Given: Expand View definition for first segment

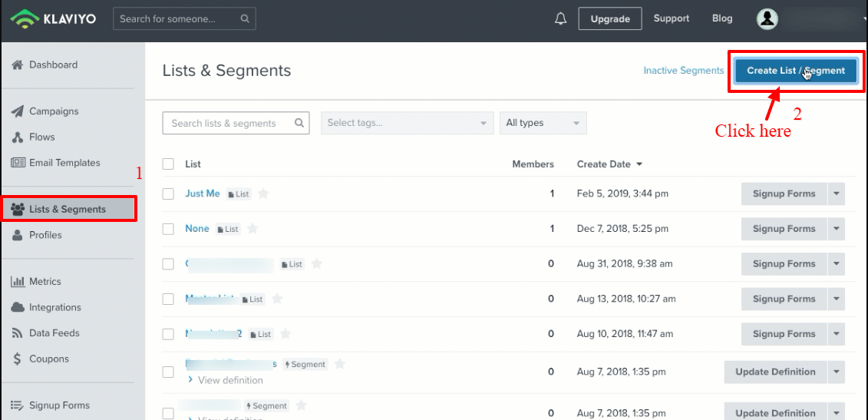Looking at the screenshot, I should point(226,380).
